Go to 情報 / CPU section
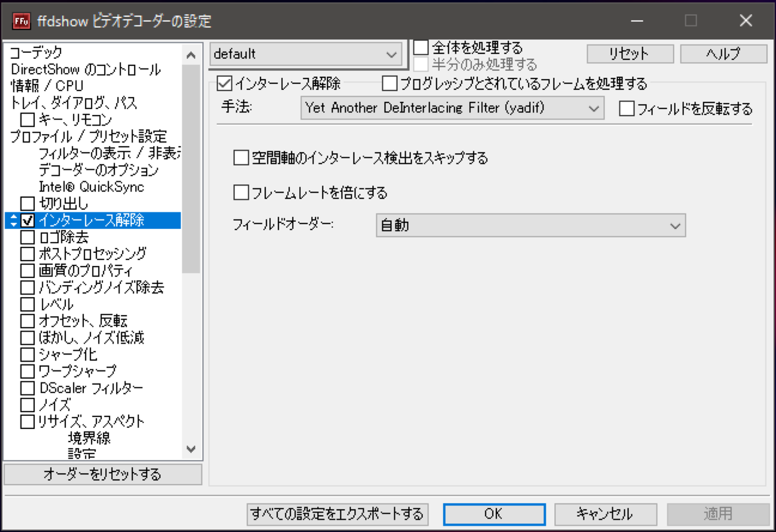Screen dimensions: 776x532 47,86
